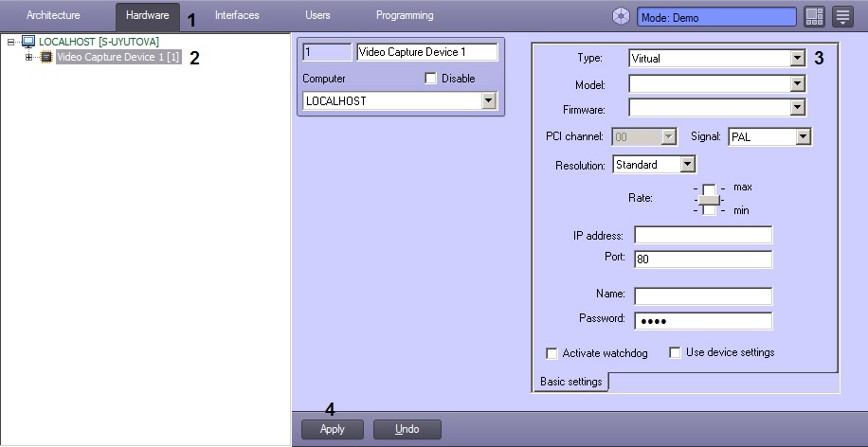Click the device ID field containing 1

point(327,52)
